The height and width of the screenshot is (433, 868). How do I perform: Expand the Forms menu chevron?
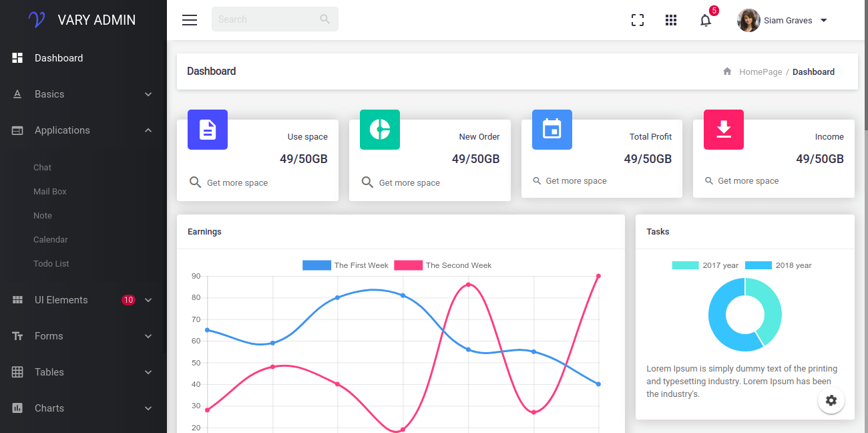pyautogui.click(x=148, y=336)
